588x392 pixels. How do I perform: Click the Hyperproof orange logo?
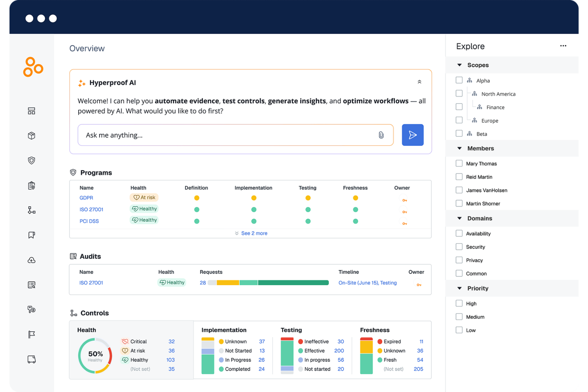click(x=33, y=67)
